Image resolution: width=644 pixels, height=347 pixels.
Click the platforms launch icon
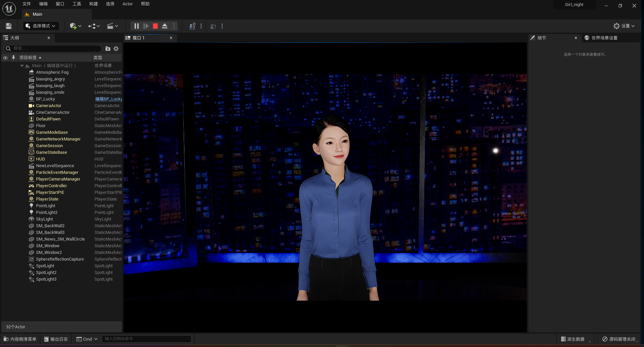213,26
